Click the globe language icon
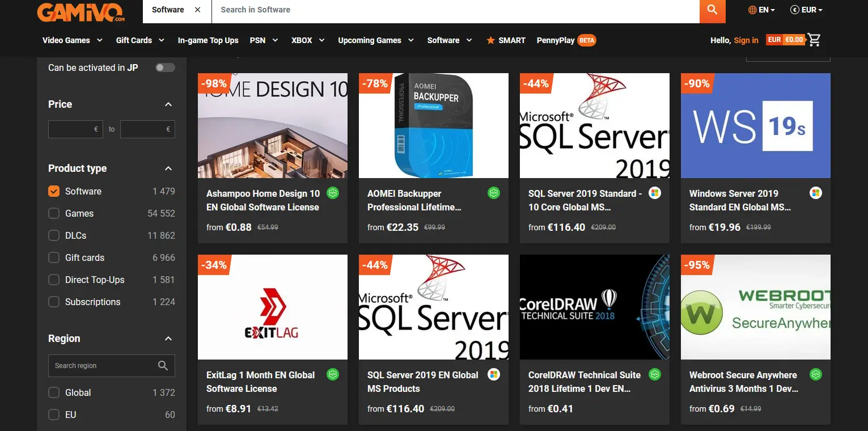Viewport: 868px width, 431px height. 752,10
